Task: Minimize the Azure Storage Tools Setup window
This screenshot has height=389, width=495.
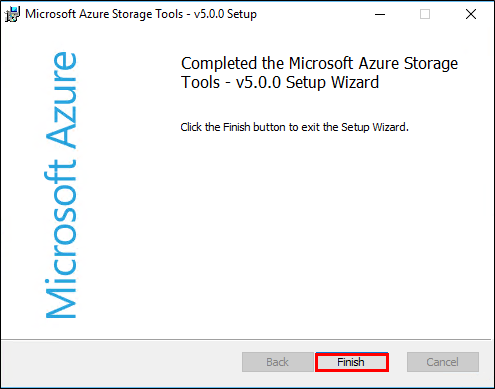Action: coord(380,14)
